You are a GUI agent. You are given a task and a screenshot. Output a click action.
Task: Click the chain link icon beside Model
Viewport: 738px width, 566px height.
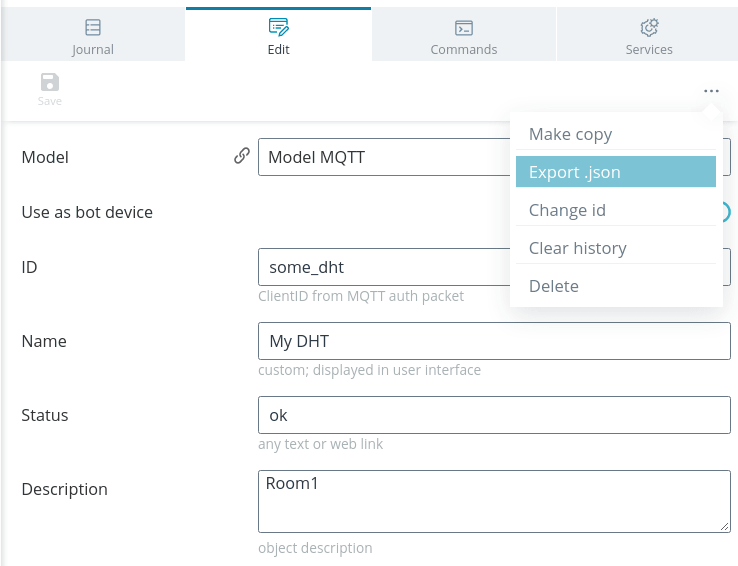point(242,156)
